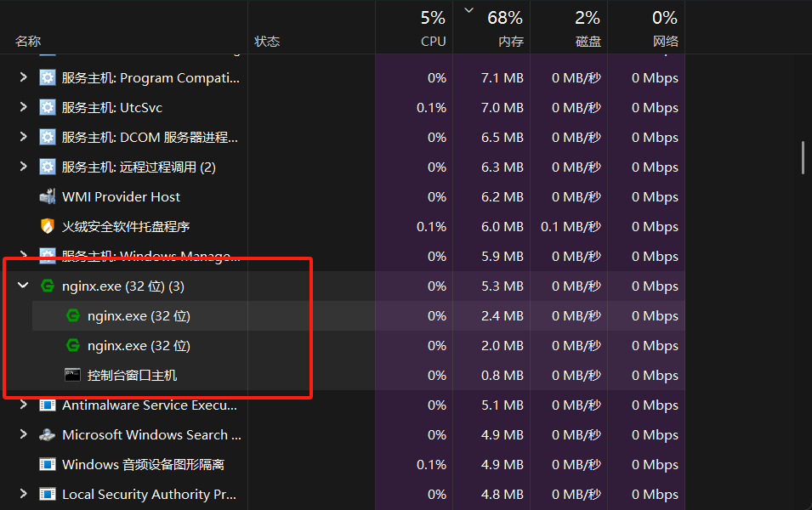Click the 5.9 MB memory value
The image size is (812, 510).
[x=502, y=257]
